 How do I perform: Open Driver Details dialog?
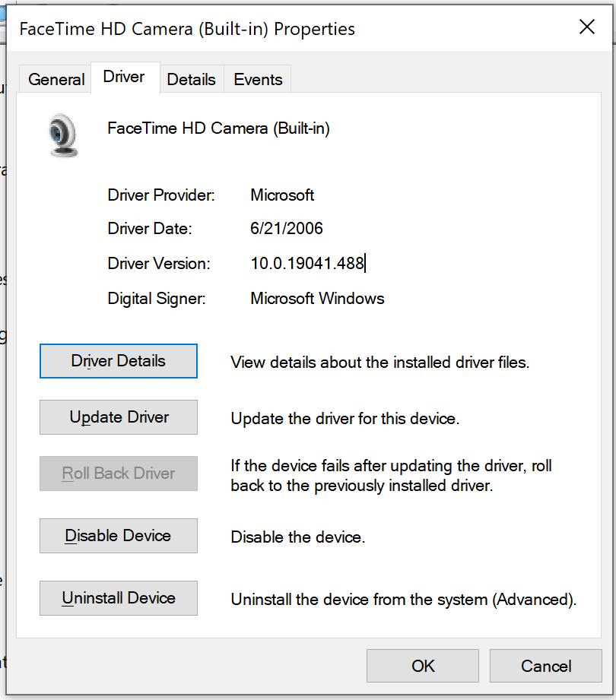118,361
